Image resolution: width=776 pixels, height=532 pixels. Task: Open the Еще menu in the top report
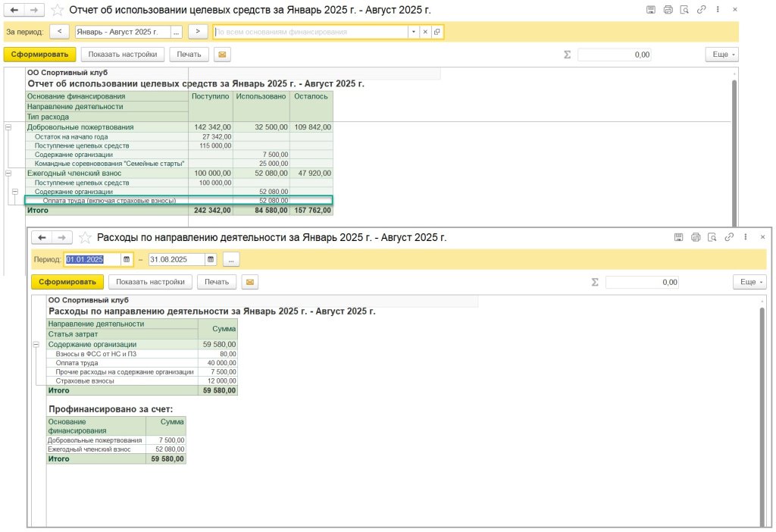(x=721, y=55)
